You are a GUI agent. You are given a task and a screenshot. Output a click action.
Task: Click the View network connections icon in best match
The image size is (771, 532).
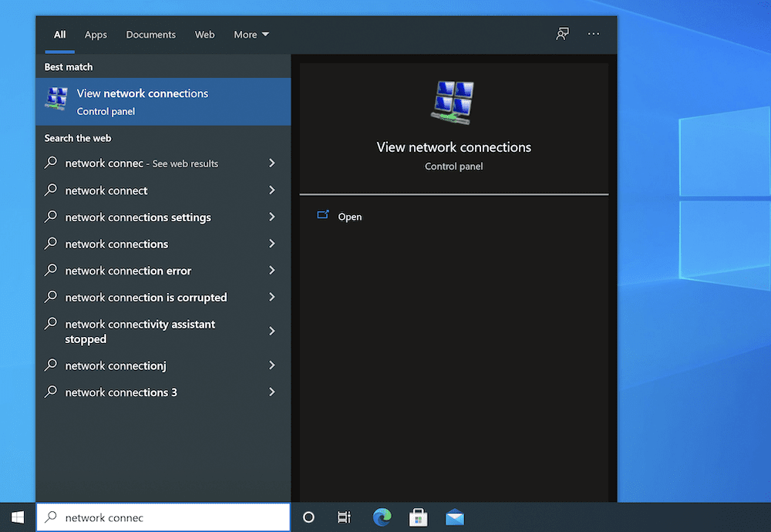click(57, 99)
